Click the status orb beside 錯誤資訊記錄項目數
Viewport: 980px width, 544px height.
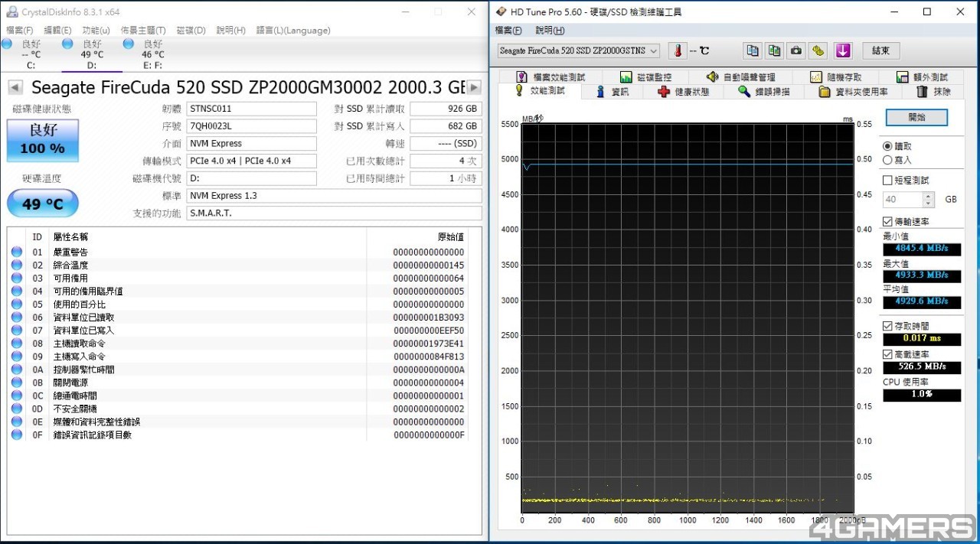click(x=17, y=435)
